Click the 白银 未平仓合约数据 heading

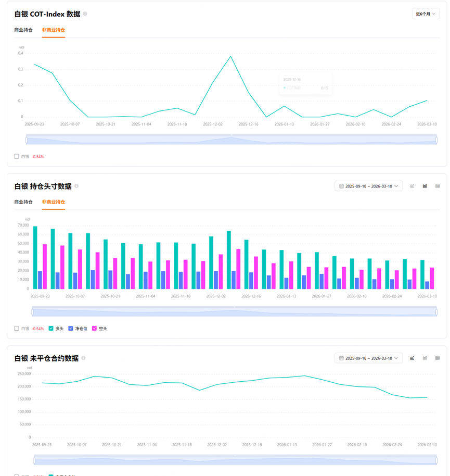[x=46, y=358]
